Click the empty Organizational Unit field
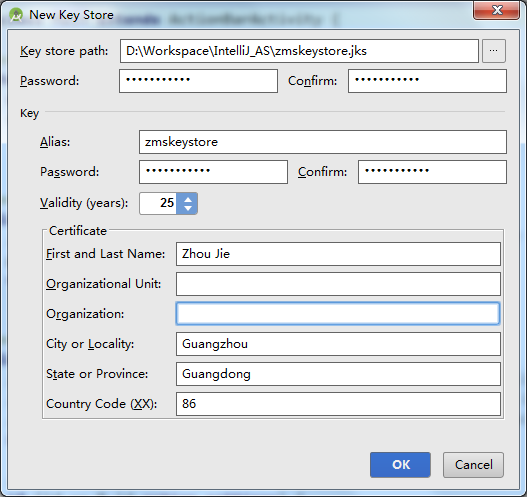Image resolution: width=527 pixels, height=497 pixels. [338, 284]
